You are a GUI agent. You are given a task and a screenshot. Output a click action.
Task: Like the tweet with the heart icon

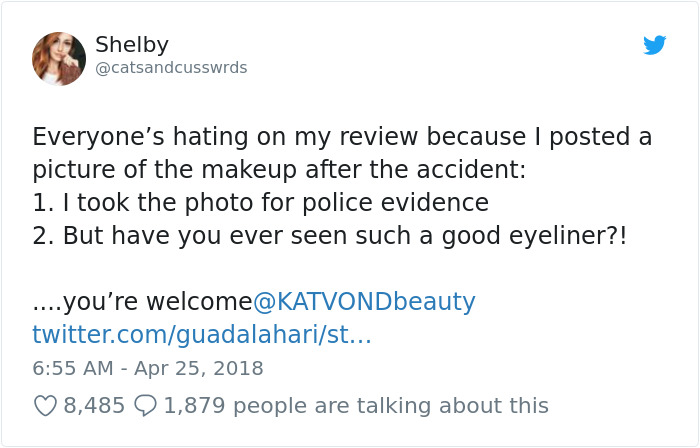[45, 406]
